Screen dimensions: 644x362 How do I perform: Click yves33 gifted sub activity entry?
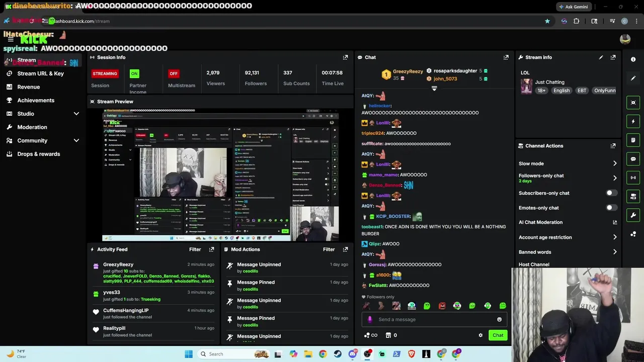click(154, 296)
